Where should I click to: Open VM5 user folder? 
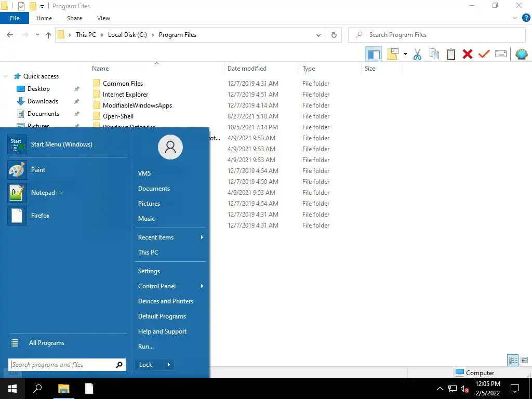pyautogui.click(x=170, y=174)
